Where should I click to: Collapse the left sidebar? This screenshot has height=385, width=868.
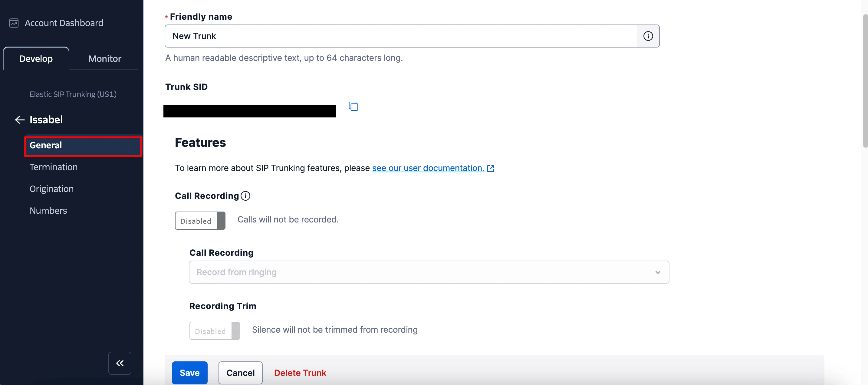120,363
